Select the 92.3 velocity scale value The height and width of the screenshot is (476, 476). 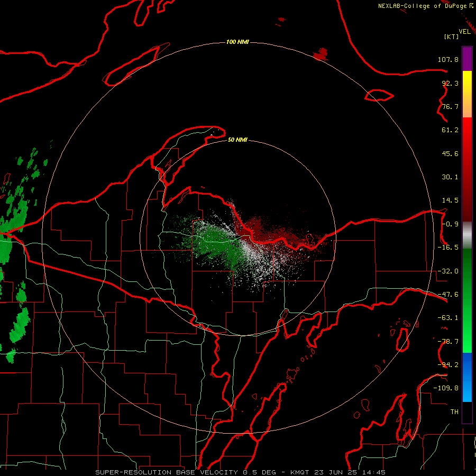(450, 83)
